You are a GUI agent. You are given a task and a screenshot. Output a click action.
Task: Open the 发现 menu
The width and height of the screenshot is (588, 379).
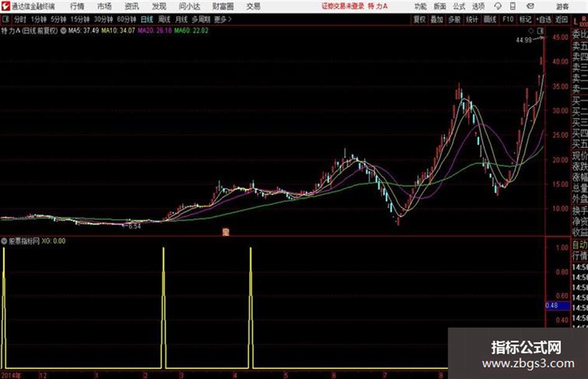[x=159, y=6]
